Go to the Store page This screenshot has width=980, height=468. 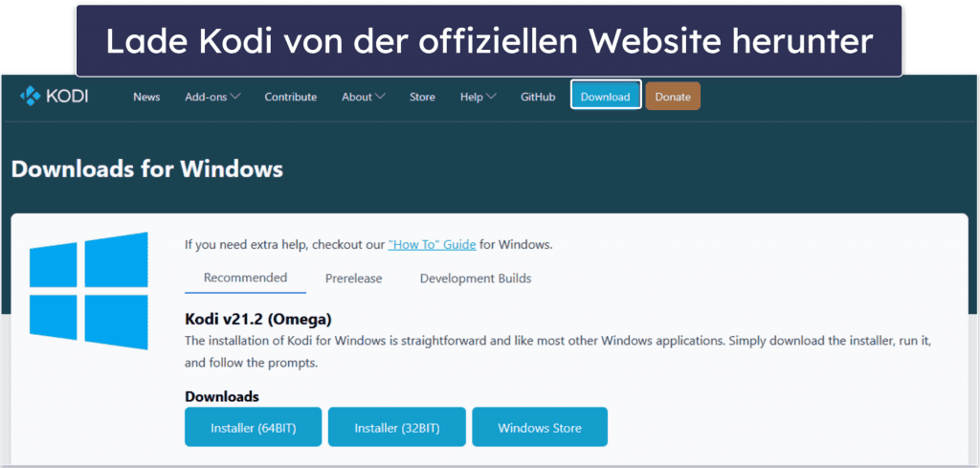coord(422,97)
